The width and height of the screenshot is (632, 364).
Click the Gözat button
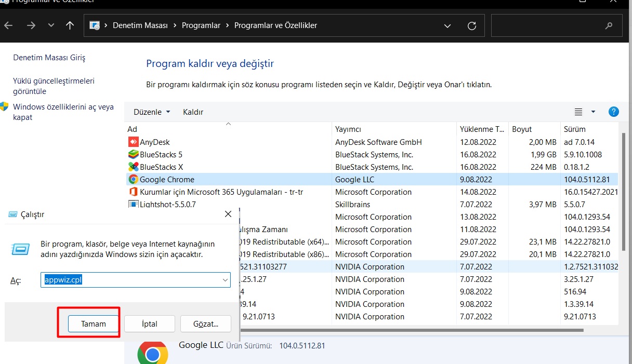click(205, 323)
